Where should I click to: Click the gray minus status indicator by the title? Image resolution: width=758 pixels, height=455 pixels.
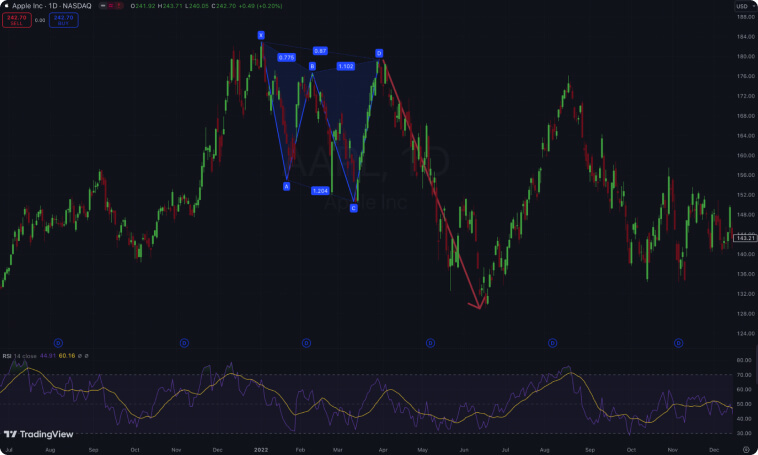coord(103,6)
